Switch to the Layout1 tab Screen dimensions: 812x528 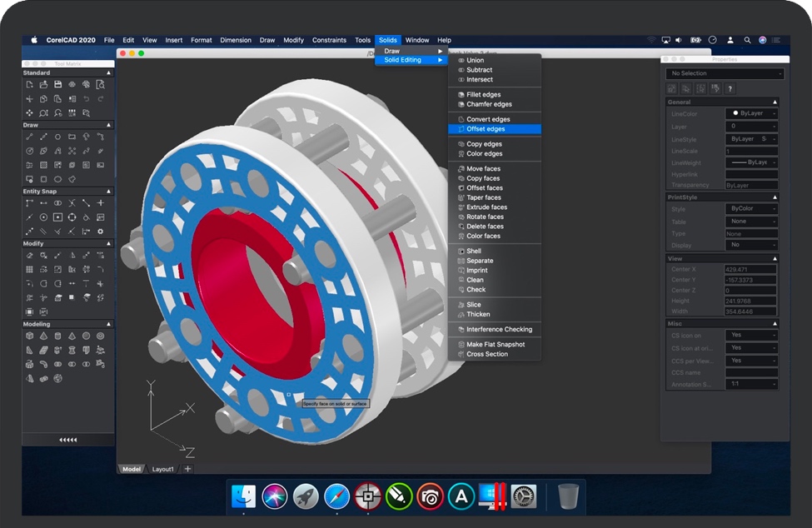162,469
